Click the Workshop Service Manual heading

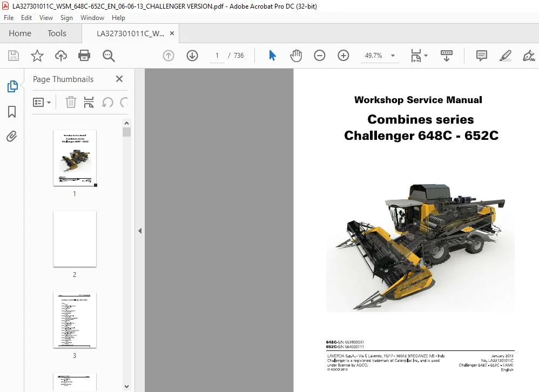click(418, 100)
